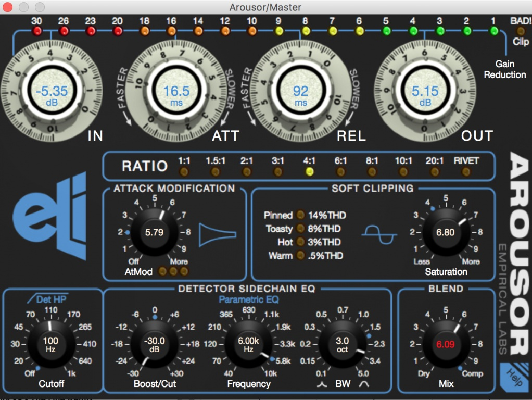Click the Frequency knob showing 6.00k Hz
The height and width of the screenshot is (400, 532).
(x=248, y=344)
